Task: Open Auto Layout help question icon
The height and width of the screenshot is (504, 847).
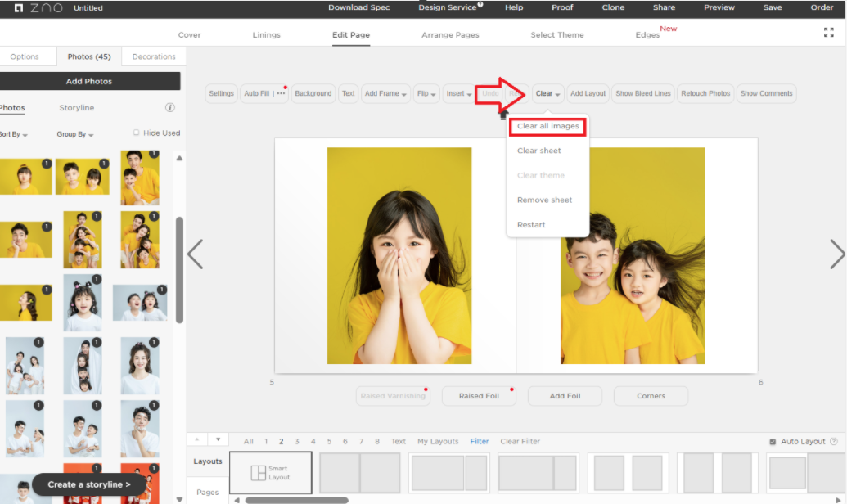Action: click(833, 441)
